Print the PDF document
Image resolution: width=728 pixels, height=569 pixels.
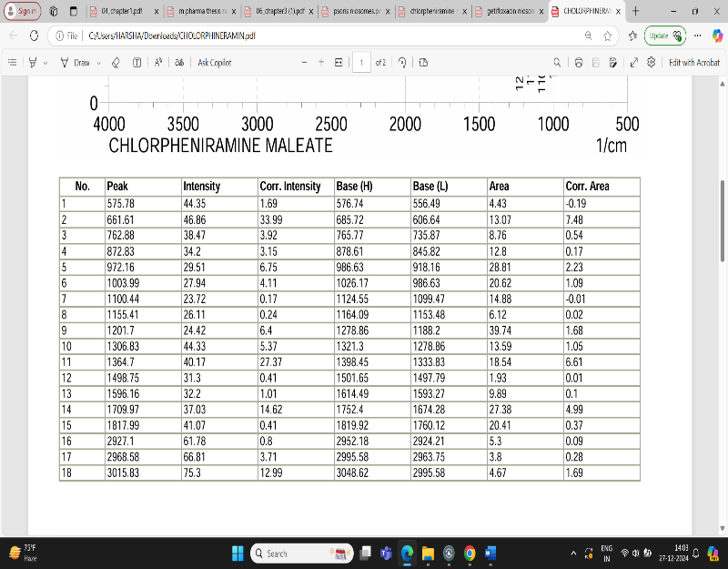tap(579, 62)
